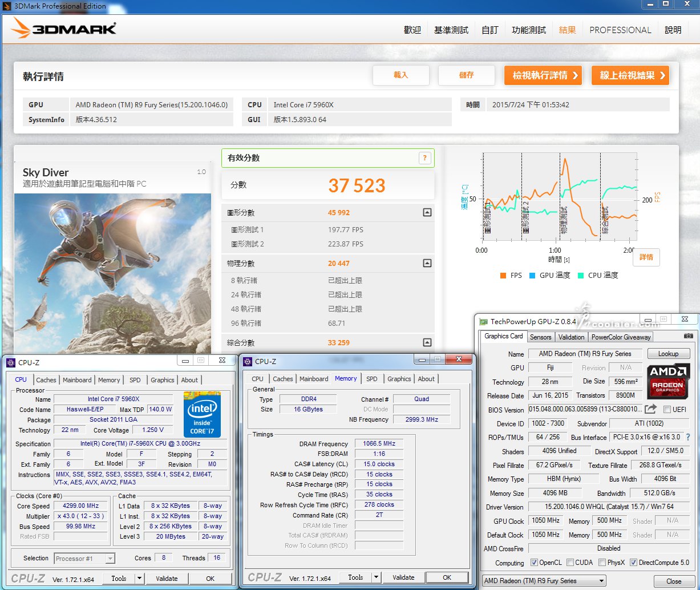Viewport: 700px width, 590px height.
Task: Click the combined score value 33 259
Action: pos(339,343)
